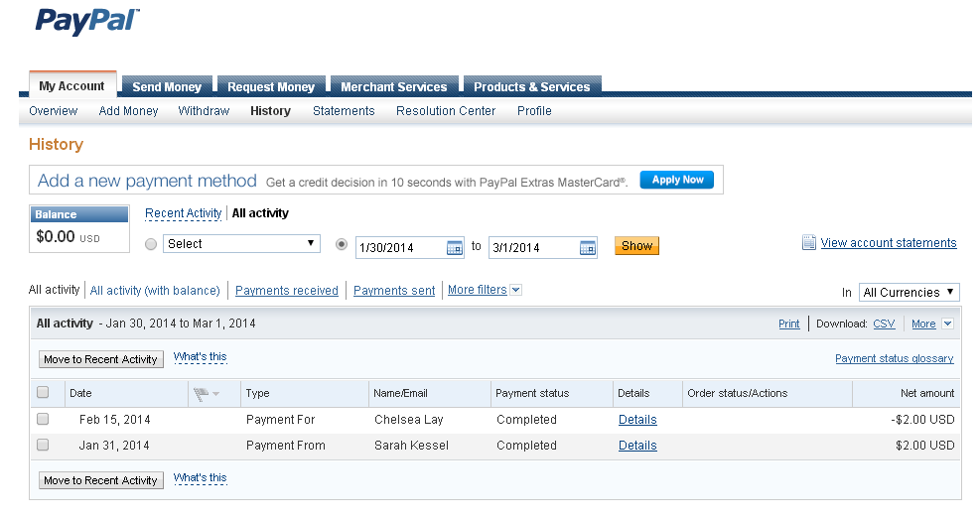This screenshot has width=980, height=520.
Task: Open the All Currencies dropdown
Action: [909, 292]
